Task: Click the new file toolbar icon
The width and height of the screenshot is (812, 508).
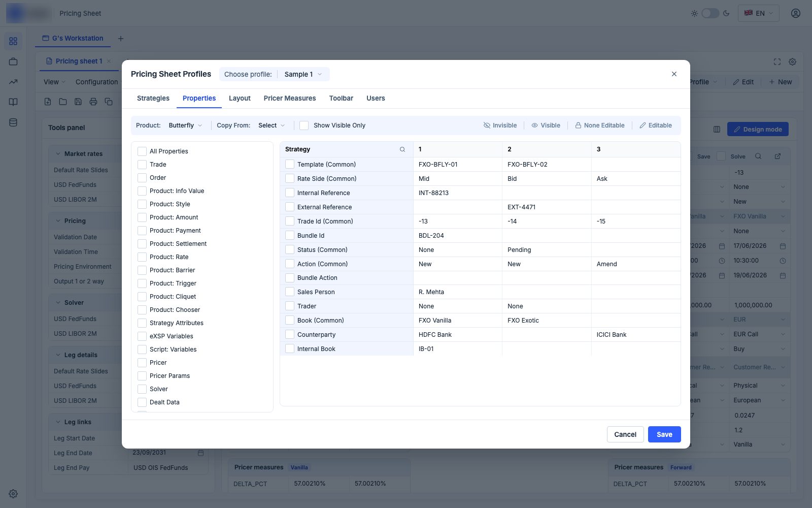Action: click(x=48, y=102)
